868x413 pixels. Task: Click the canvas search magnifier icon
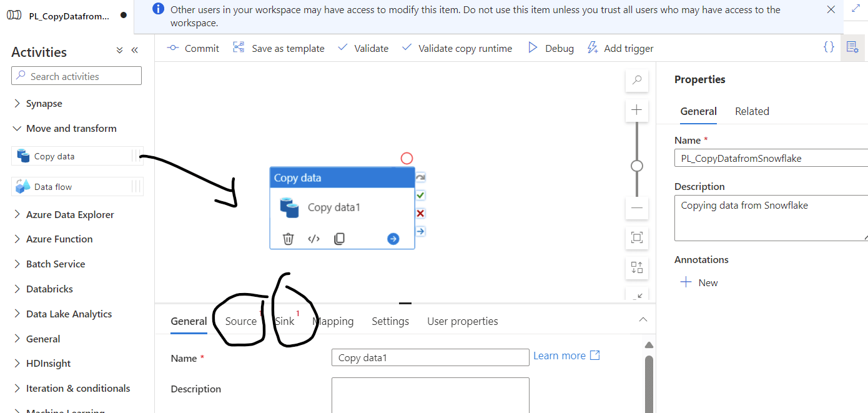tap(637, 80)
